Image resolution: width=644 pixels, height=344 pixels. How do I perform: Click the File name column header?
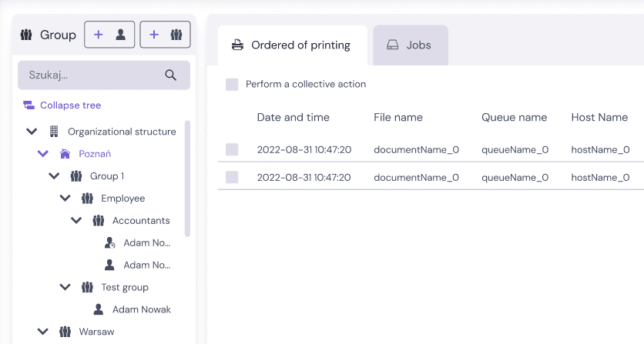coord(398,118)
